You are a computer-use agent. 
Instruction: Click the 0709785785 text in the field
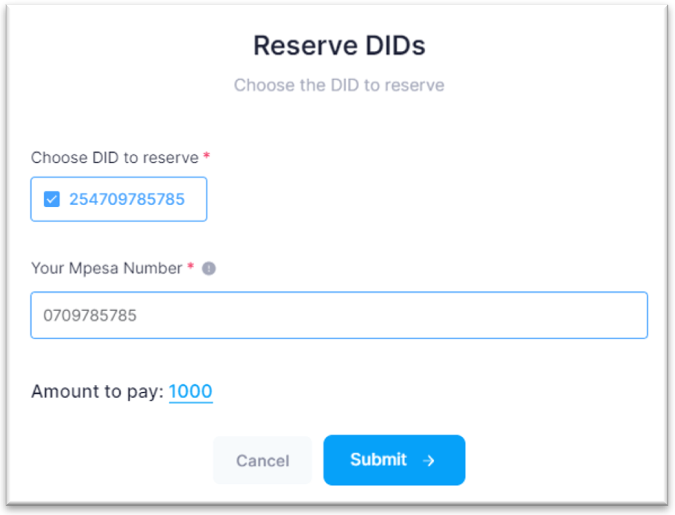click(90, 315)
